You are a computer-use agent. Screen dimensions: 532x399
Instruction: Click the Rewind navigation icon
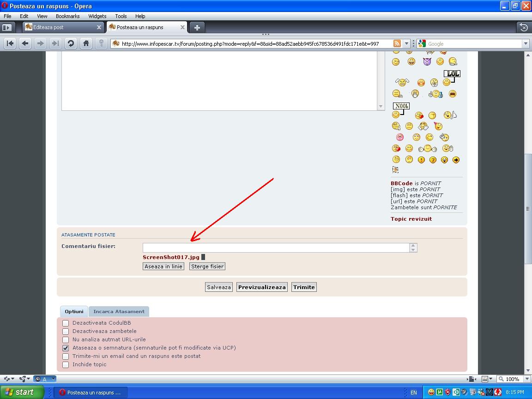[10, 43]
